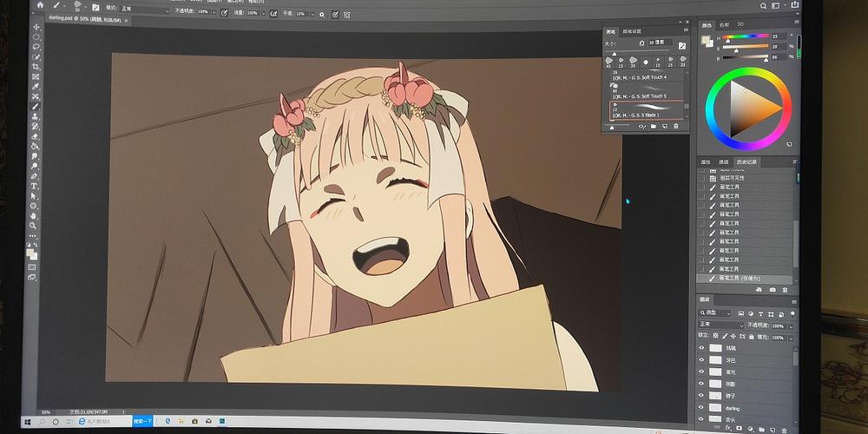
Task: Select the Clone Stamp tool
Action: [36, 116]
